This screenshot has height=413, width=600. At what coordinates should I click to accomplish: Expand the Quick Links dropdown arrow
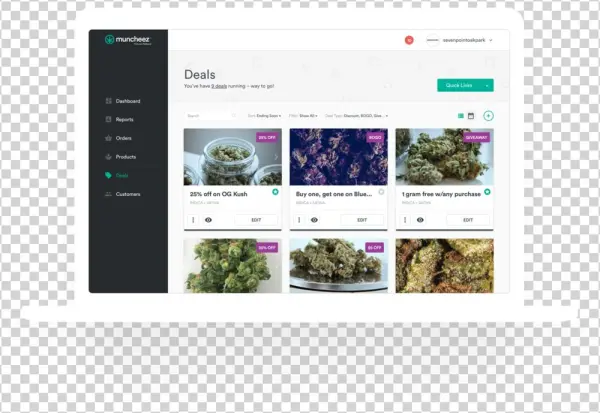(487, 85)
